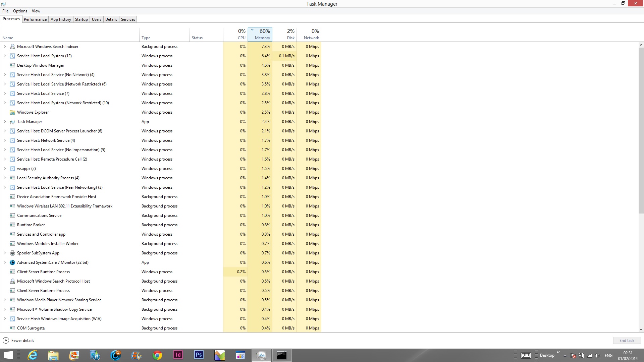The width and height of the screenshot is (644, 362).
Task: Open the bar chart app taskbar icon
Action: [240, 355]
